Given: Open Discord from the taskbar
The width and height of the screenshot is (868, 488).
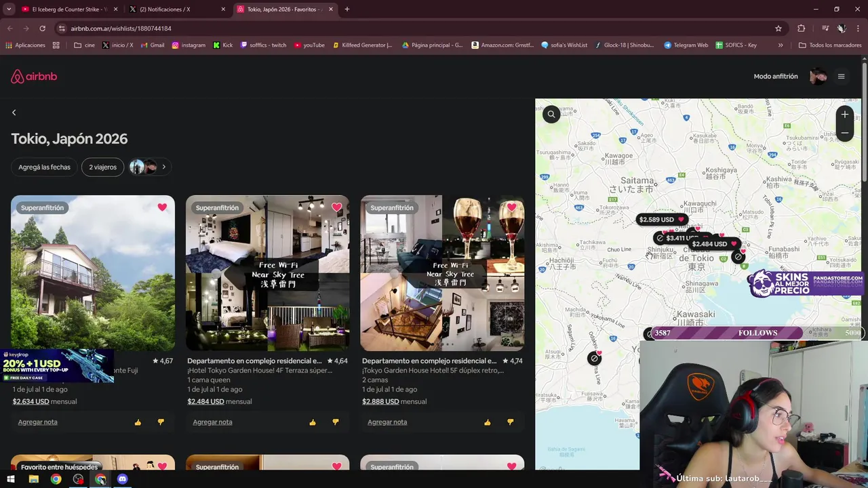Looking at the screenshot, I should coord(122,479).
